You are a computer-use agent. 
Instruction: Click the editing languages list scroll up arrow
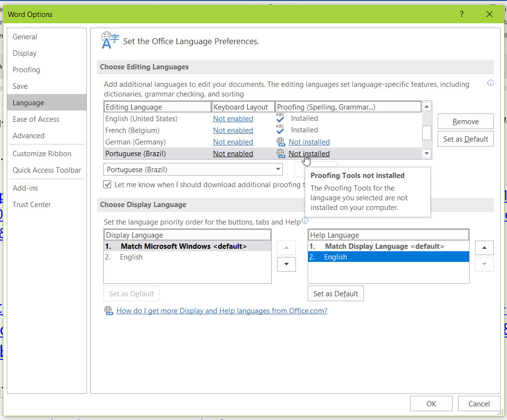pos(426,106)
